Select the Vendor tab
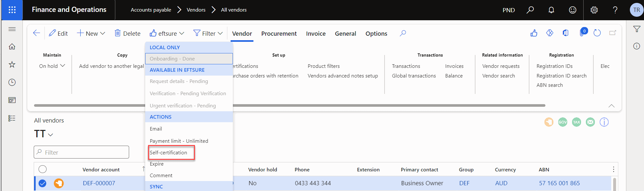 pos(242,34)
